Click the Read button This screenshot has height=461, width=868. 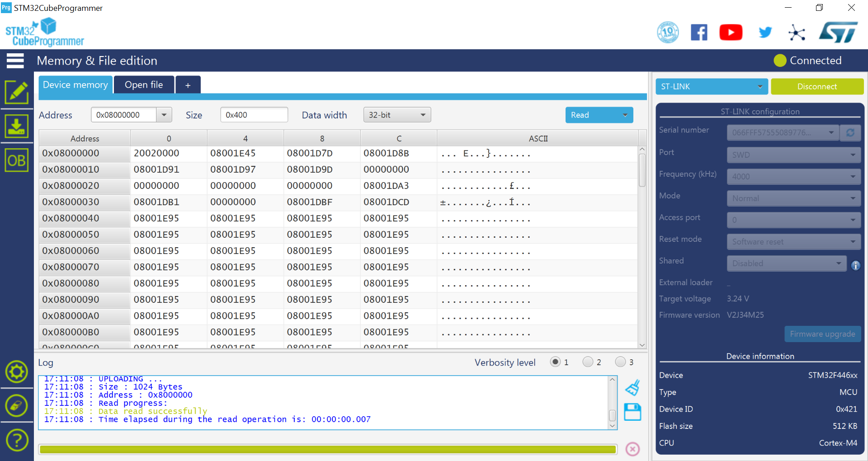591,115
